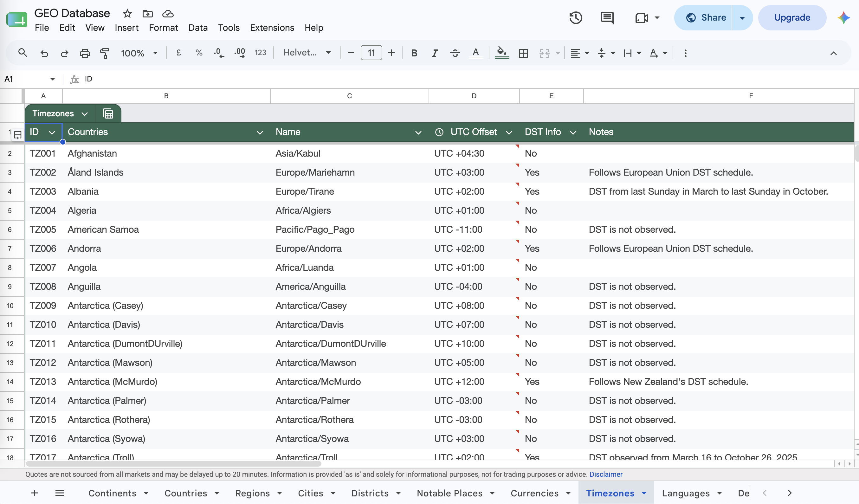This screenshot has height=504, width=859.
Task: Open the Data menu
Action: 198,28
